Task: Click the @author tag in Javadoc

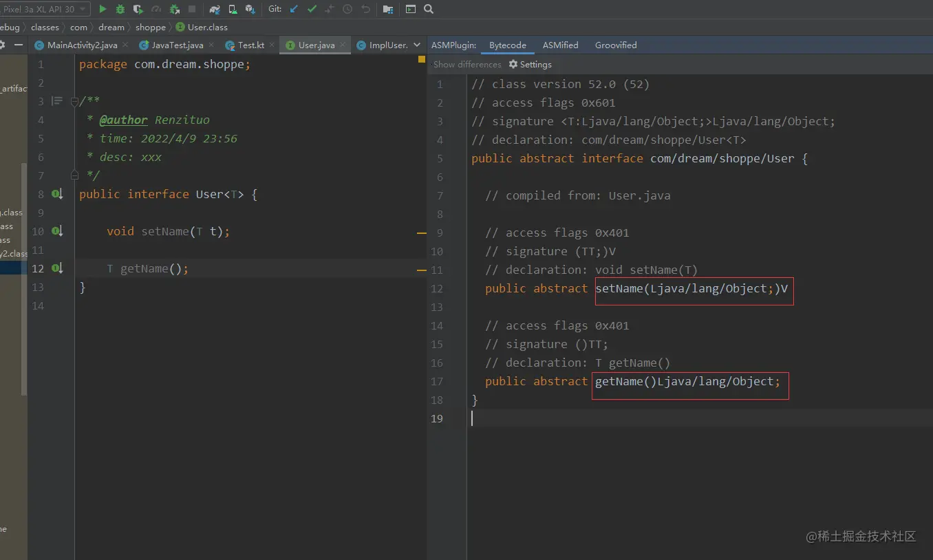Action: 123,120
